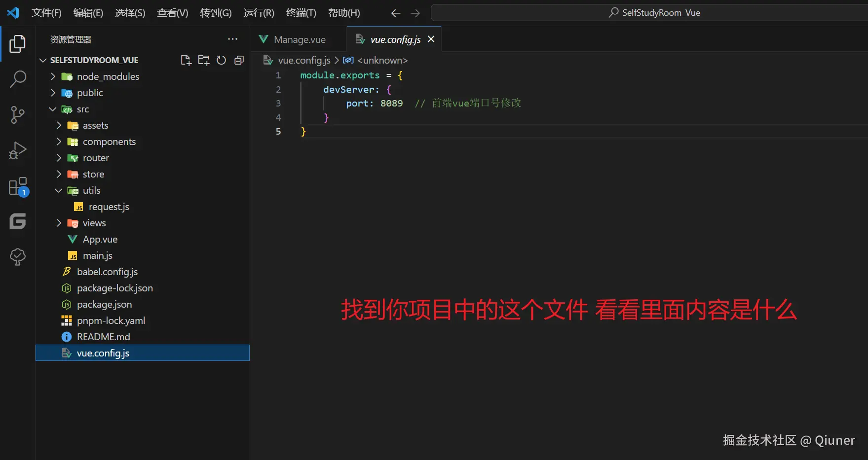Click the 资源管理器 panel title
This screenshot has width=868, height=460.
[x=71, y=39]
